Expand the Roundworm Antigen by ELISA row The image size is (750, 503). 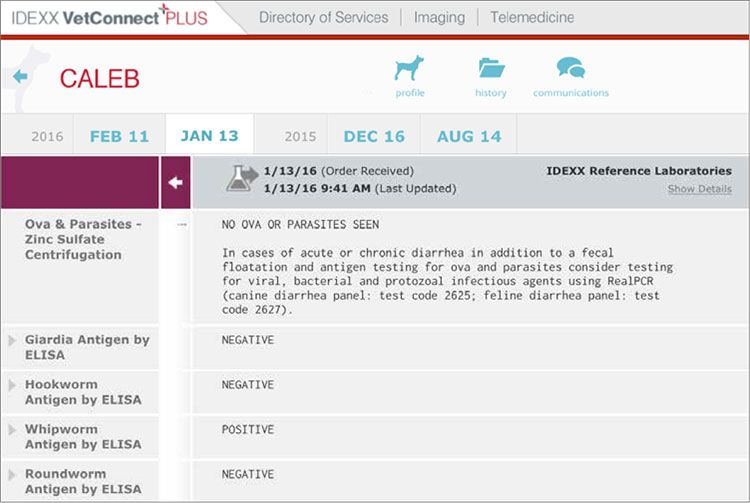click(x=12, y=475)
